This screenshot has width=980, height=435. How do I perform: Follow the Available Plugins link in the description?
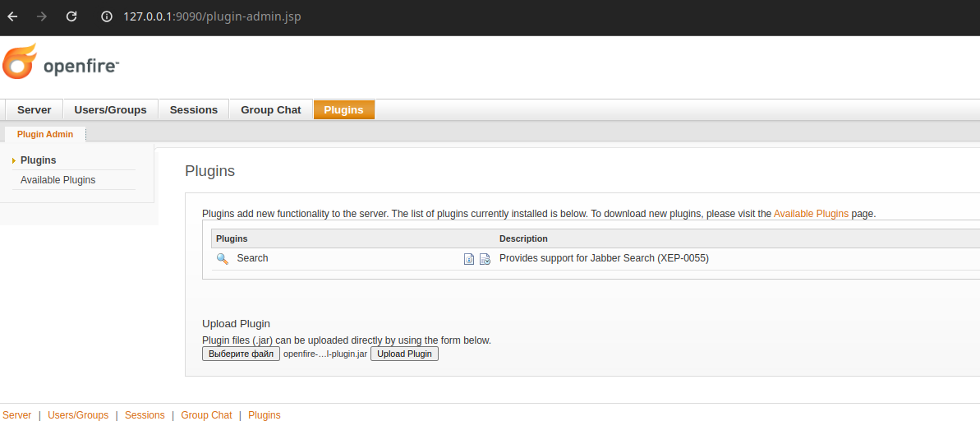click(811, 214)
